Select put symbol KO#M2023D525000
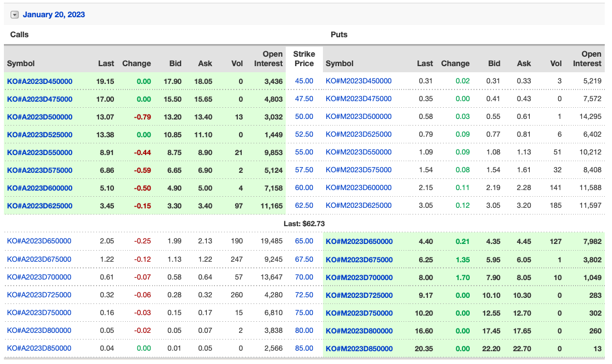 (x=359, y=134)
